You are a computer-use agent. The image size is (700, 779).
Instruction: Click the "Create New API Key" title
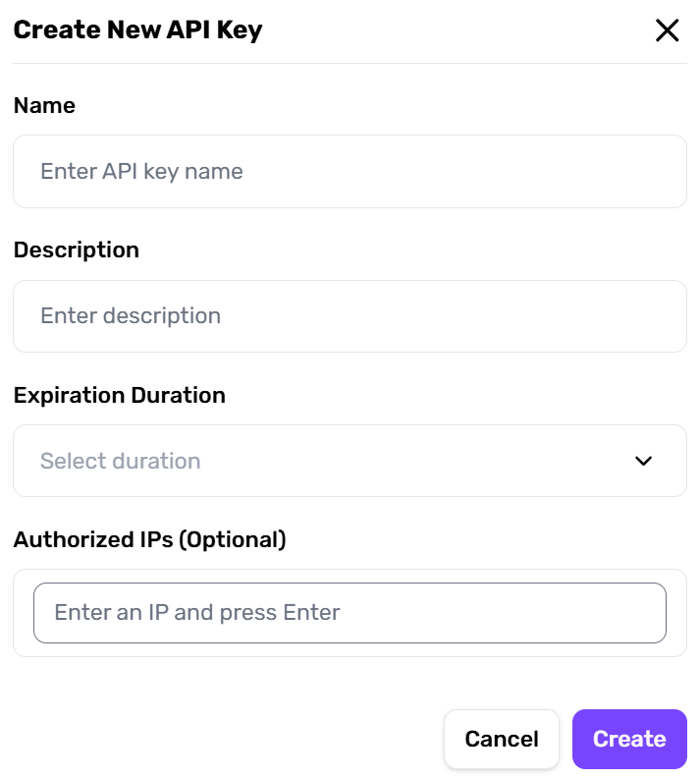137,29
